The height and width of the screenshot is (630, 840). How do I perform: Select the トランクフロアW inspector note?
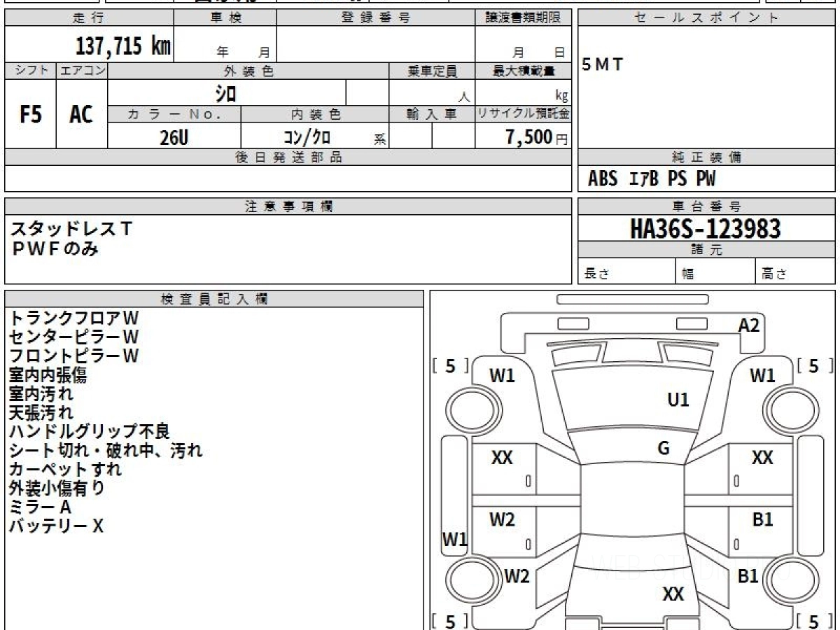[x=74, y=318]
